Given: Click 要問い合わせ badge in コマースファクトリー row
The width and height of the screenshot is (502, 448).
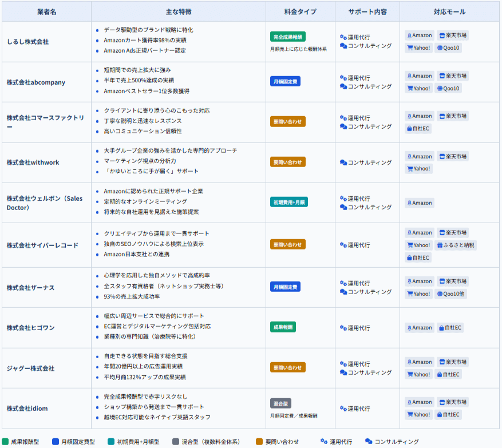Looking at the screenshot, I should [x=287, y=122].
